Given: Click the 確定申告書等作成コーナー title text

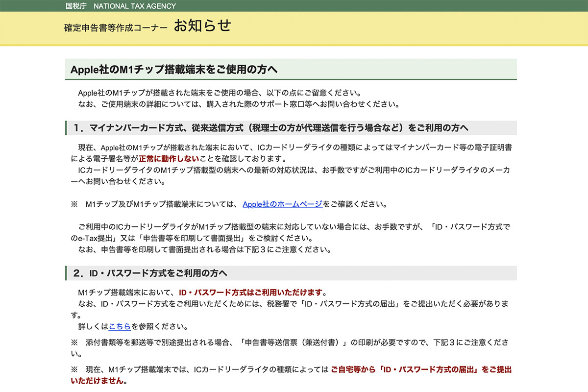Looking at the screenshot, I should (116, 27).
